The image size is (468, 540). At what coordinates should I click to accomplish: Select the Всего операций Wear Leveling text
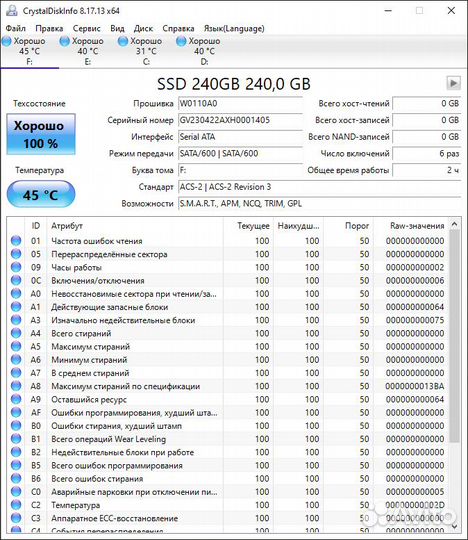(x=108, y=439)
